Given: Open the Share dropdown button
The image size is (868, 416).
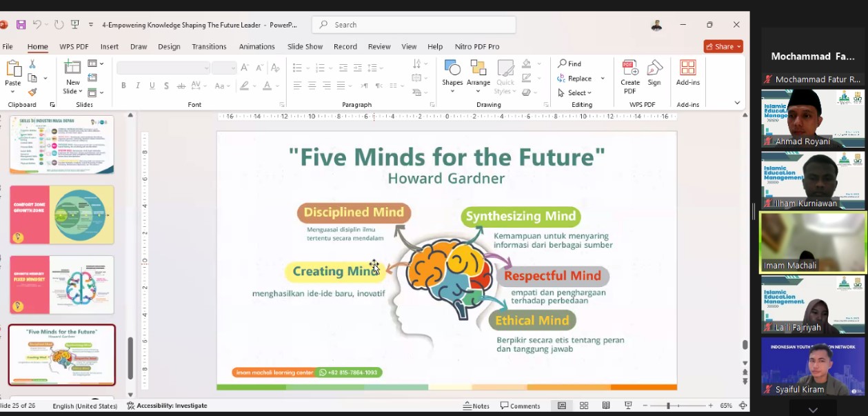Looking at the screenshot, I should point(723,46).
